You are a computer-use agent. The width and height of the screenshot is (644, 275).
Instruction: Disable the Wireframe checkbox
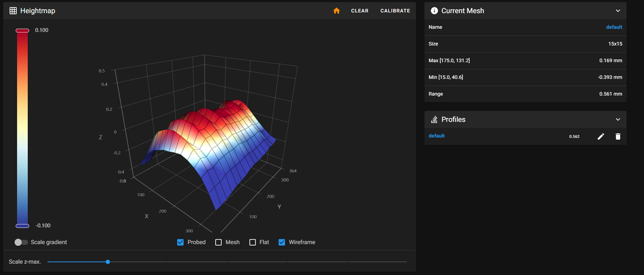(282, 242)
